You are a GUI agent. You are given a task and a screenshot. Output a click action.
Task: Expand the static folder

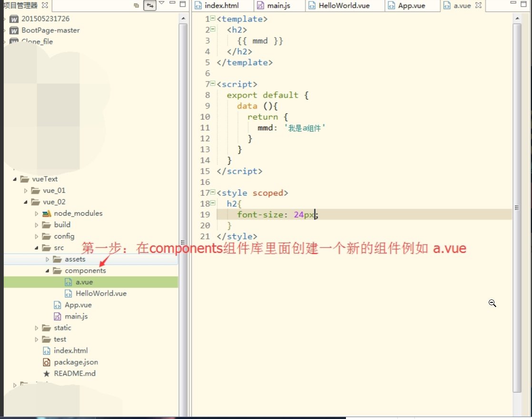pyautogui.click(x=36, y=328)
